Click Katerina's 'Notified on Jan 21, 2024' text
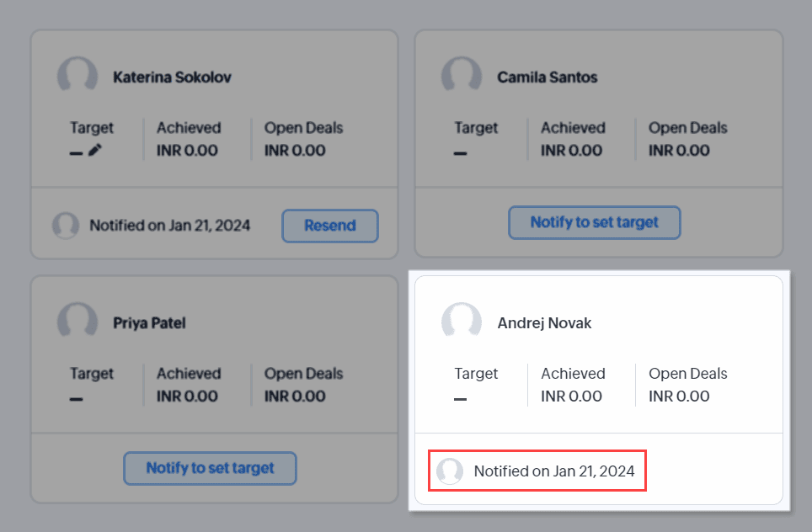This screenshot has width=812, height=532. click(x=170, y=226)
